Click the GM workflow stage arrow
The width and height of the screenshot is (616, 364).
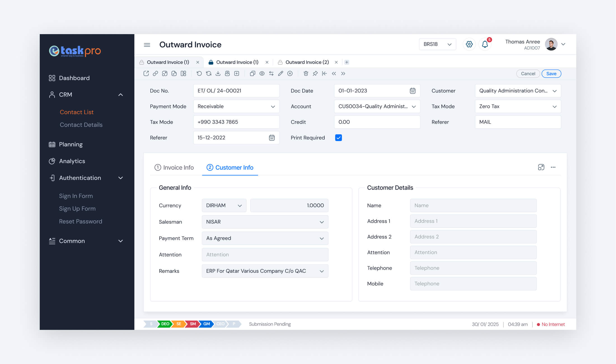click(207, 324)
